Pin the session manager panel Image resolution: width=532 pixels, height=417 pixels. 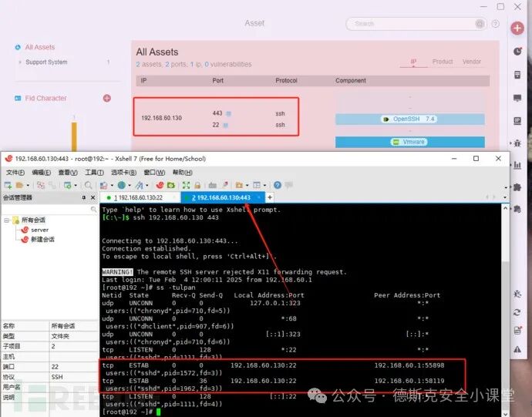(84, 197)
